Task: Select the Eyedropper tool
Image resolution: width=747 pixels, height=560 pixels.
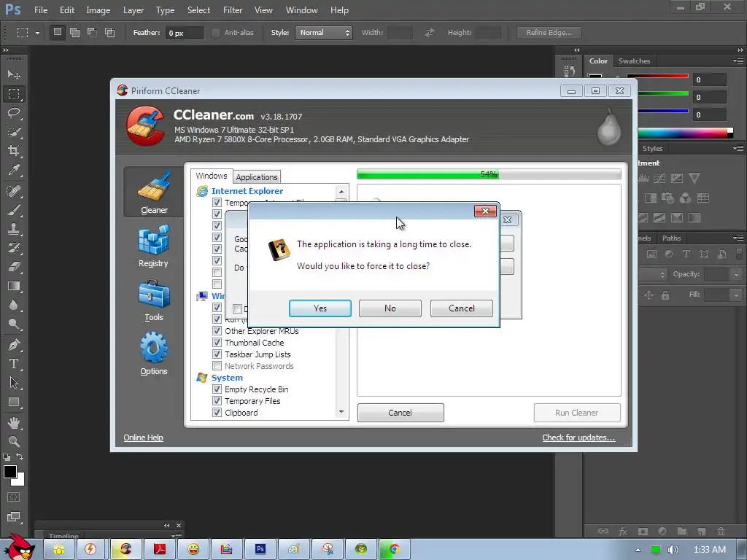Action: [14, 170]
